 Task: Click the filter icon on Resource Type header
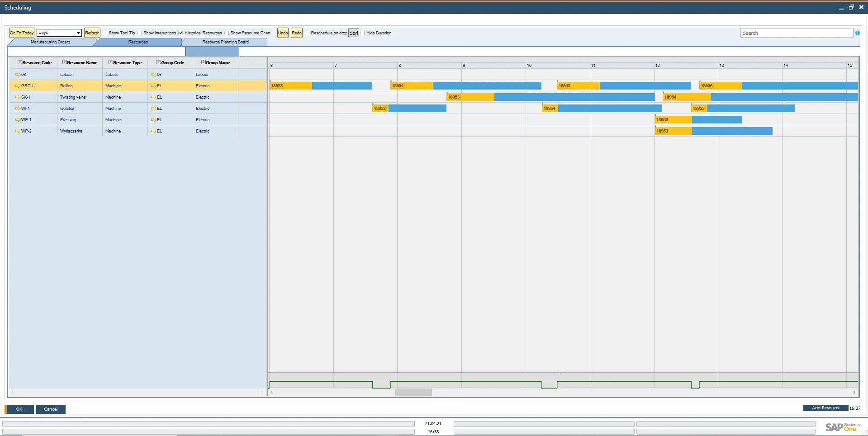point(110,62)
